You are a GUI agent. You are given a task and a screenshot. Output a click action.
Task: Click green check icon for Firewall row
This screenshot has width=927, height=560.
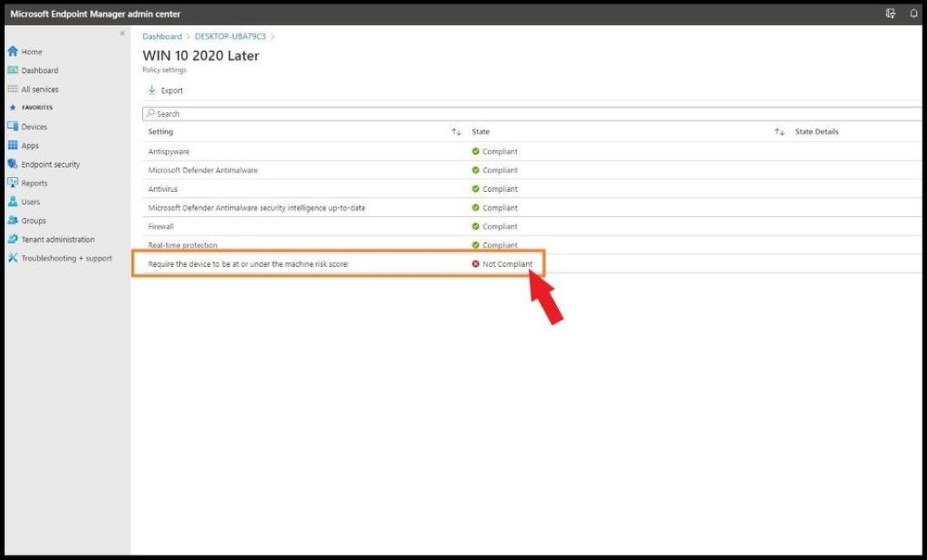(475, 226)
